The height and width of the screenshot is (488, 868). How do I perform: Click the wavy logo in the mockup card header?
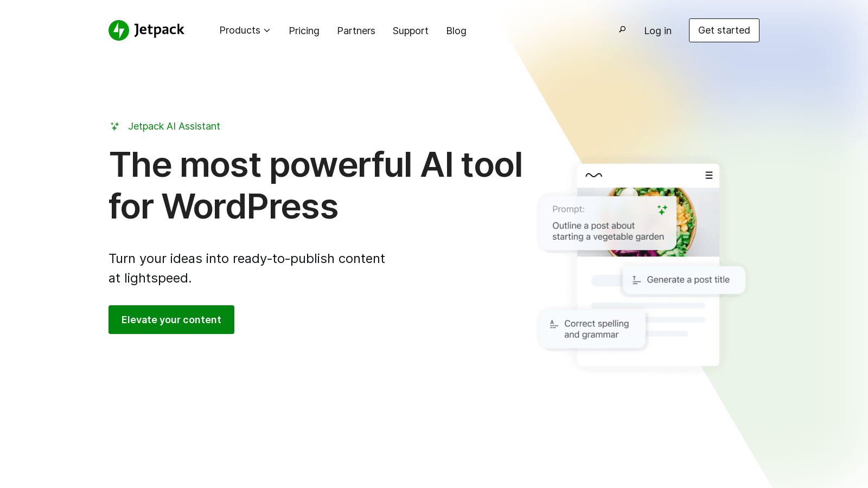593,175
